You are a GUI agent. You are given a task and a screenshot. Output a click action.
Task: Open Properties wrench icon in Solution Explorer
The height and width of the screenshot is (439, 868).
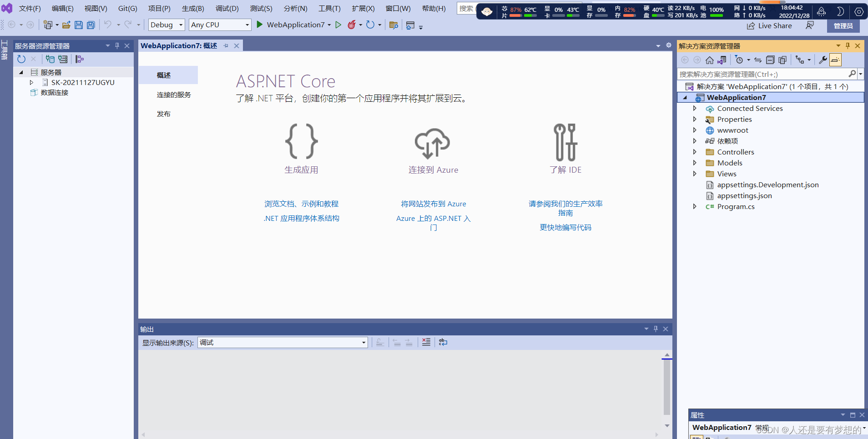[x=823, y=60]
